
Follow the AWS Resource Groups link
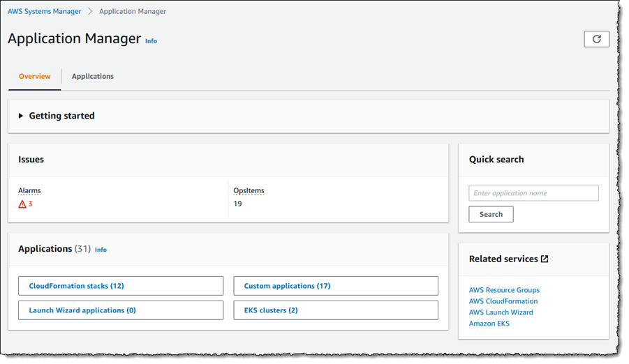(504, 290)
